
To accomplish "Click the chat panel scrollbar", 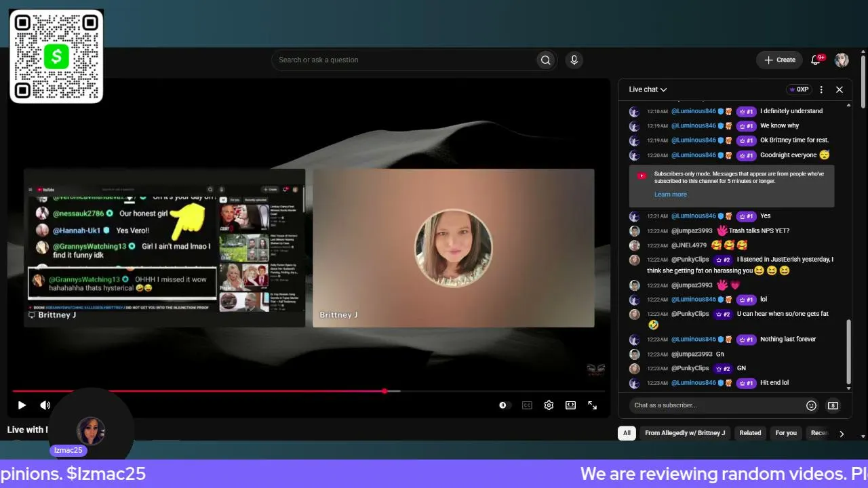I will coord(848,352).
